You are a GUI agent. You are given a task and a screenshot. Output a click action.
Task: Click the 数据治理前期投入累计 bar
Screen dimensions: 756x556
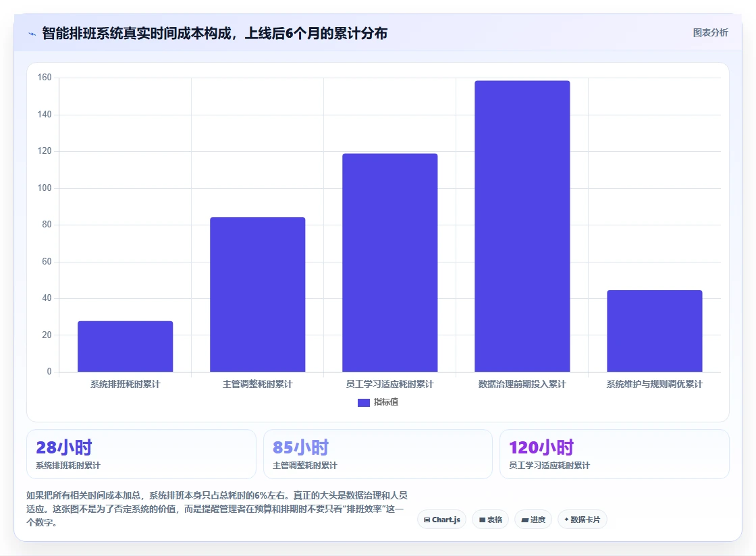click(522, 226)
